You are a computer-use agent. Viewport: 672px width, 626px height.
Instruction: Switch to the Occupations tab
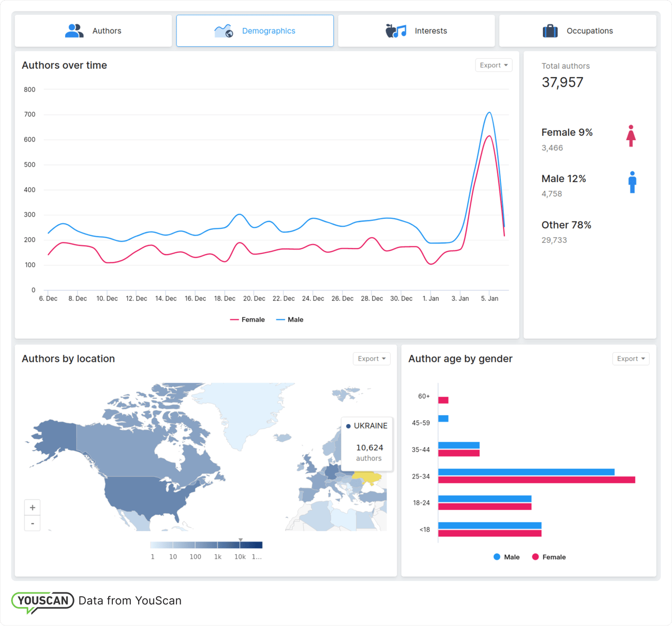point(577,31)
